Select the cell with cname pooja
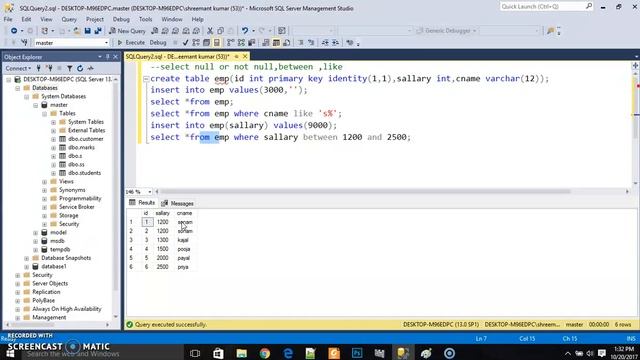The height and width of the screenshot is (360, 640). (184, 249)
